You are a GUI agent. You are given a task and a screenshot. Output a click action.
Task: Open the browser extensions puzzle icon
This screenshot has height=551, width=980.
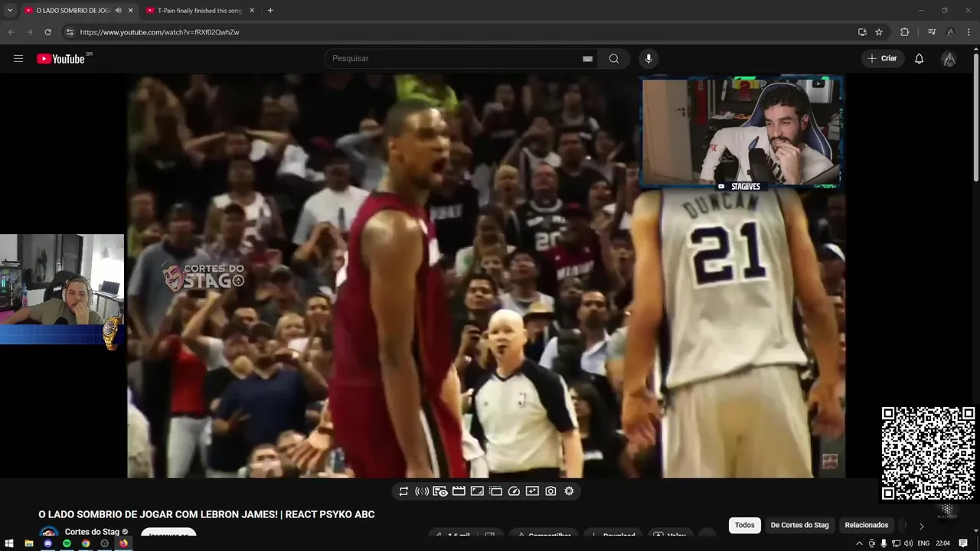(x=905, y=32)
